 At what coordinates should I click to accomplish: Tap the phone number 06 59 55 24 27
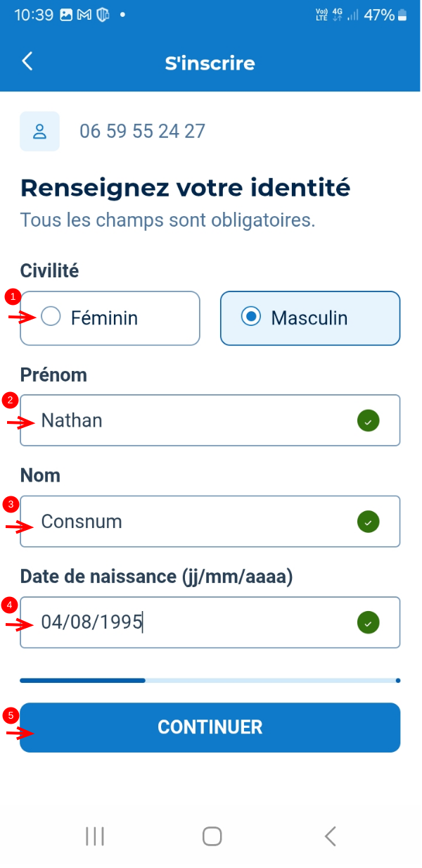click(x=142, y=131)
